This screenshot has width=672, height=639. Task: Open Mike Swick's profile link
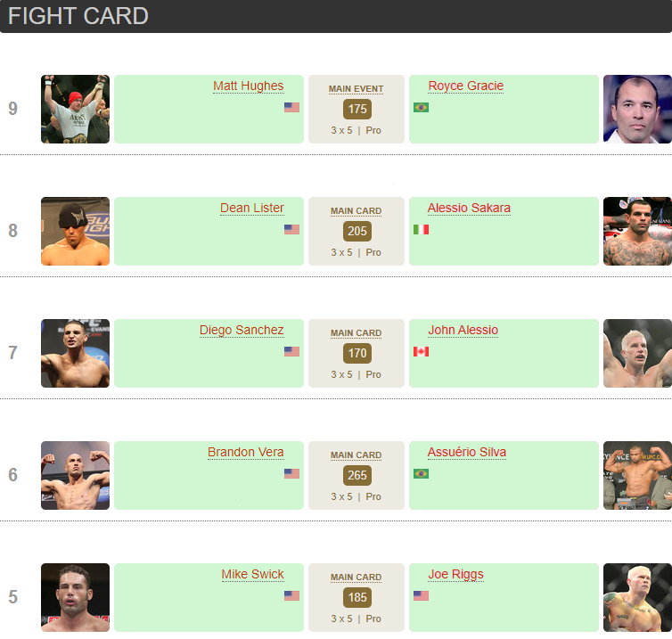(x=252, y=575)
